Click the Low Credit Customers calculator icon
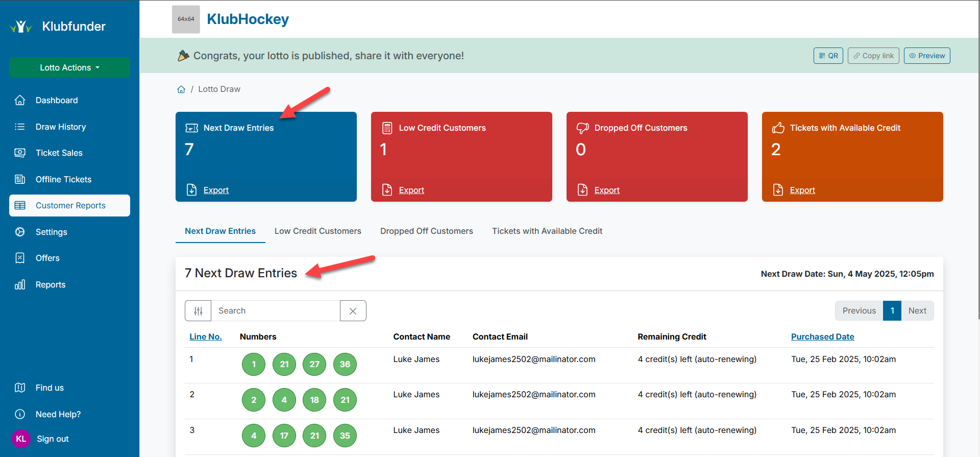The image size is (980, 457). [387, 128]
